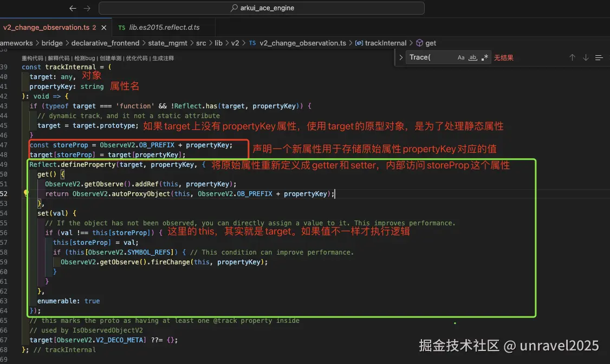Select the v2 breadcrumb segment

[235, 43]
